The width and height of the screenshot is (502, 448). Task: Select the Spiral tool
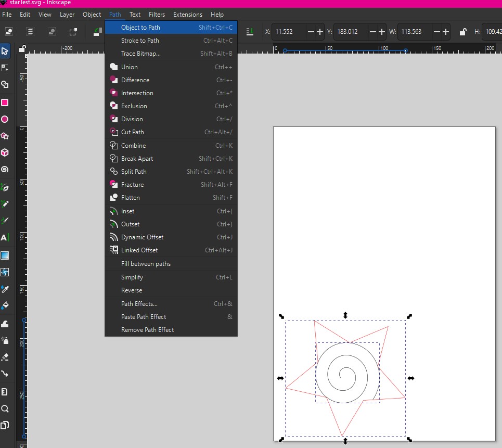pyautogui.click(x=6, y=169)
